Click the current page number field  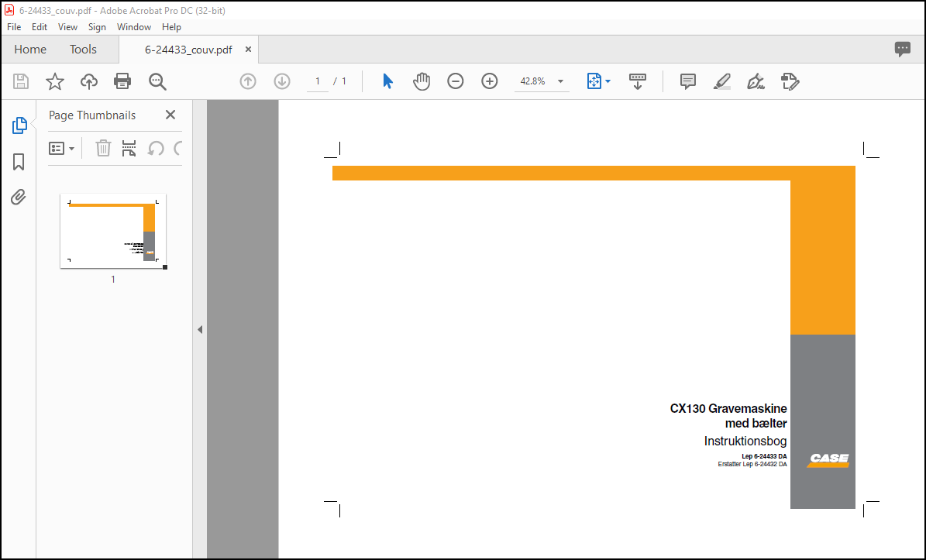tap(318, 81)
